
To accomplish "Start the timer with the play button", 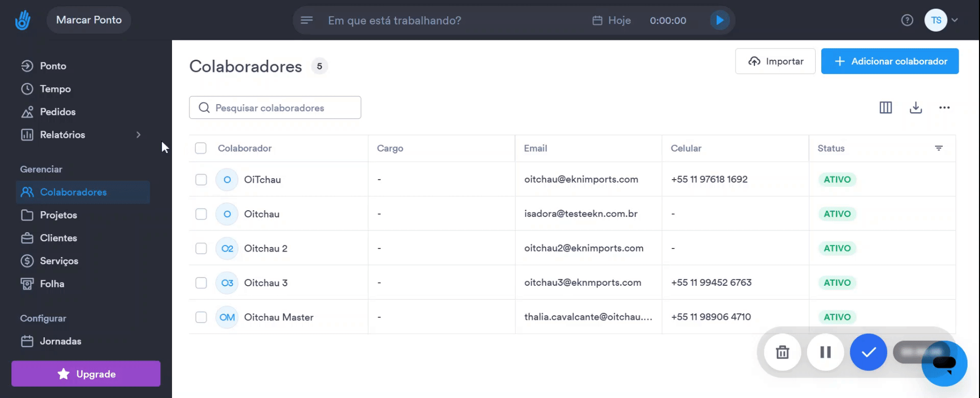I will tap(719, 20).
